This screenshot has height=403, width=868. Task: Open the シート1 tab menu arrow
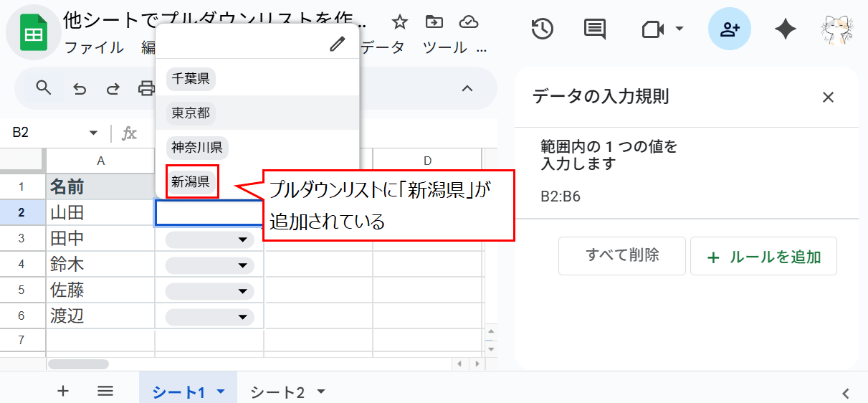tap(221, 392)
